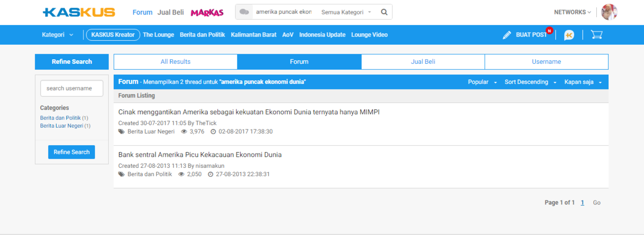Click the tag icon in Bank sentral row

pos(121,174)
